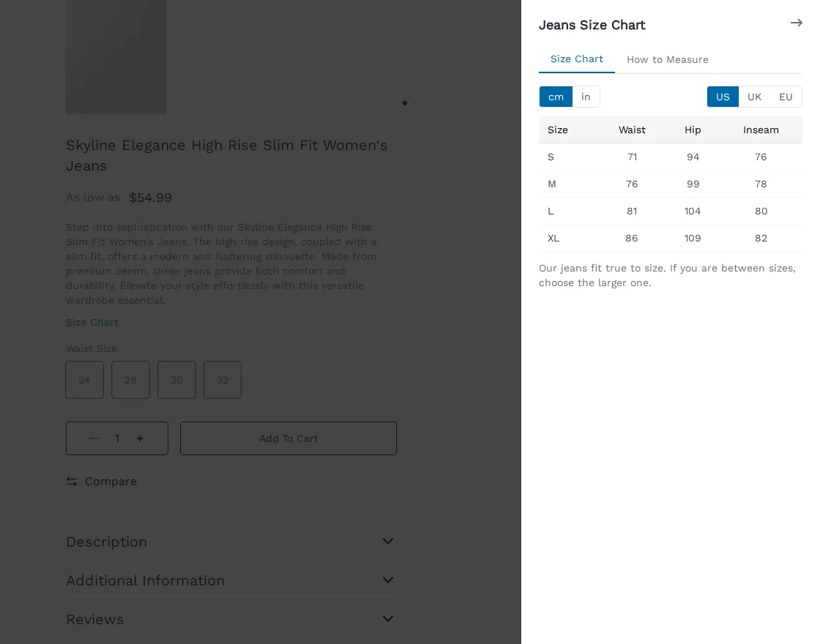Expand the Additional Information chevron
This screenshot has height=644, width=820.
click(x=387, y=580)
